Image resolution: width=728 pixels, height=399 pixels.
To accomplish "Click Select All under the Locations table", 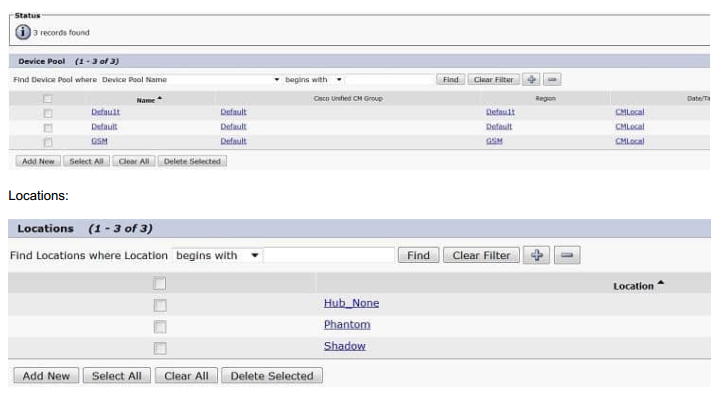I will (x=117, y=375).
